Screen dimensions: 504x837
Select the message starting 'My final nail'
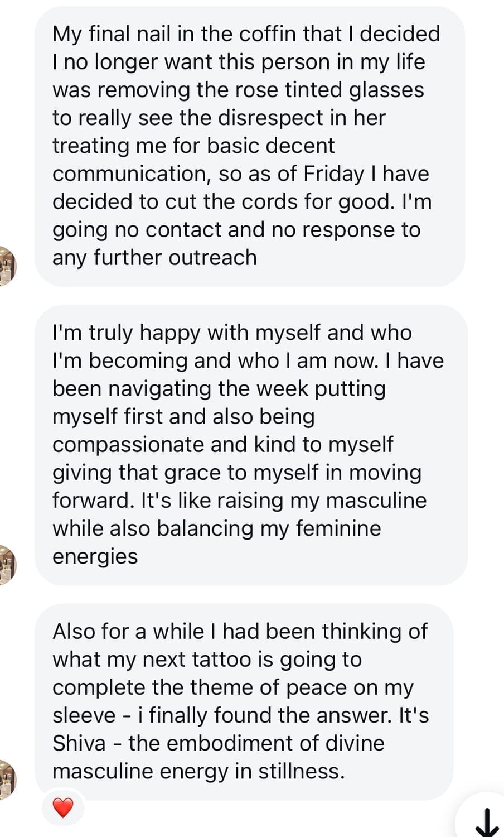pyautogui.click(x=249, y=146)
